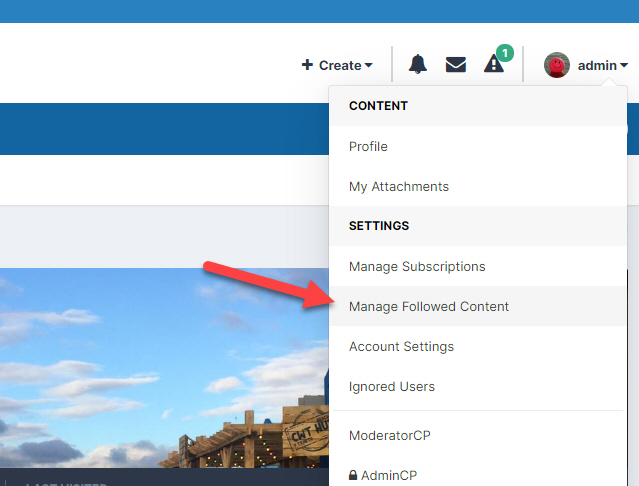This screenshot has height=486, width=639.
Task: Open ModeratorCP link
Action: click(478, 435)
